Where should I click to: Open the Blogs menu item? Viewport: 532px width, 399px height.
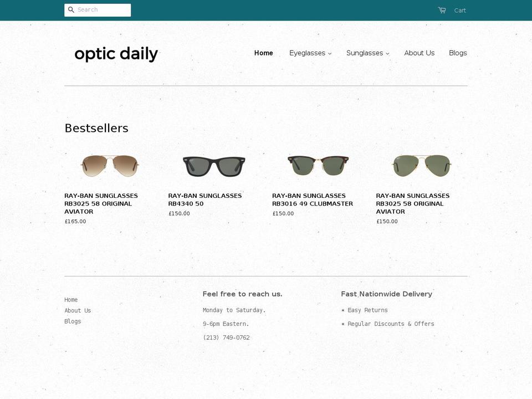pyautogui.click(x=458, y=53)
